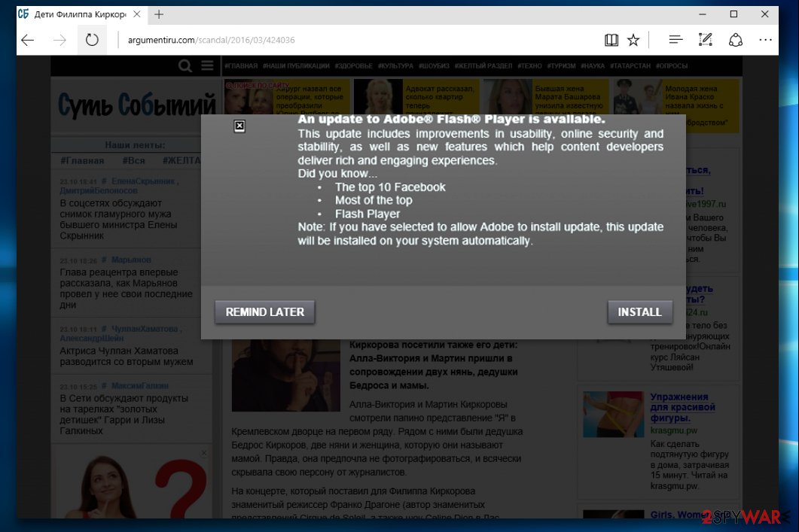Open the #КУЛЬТУРА menu item
The image size is (799, 532).
(x=395, y=66)
